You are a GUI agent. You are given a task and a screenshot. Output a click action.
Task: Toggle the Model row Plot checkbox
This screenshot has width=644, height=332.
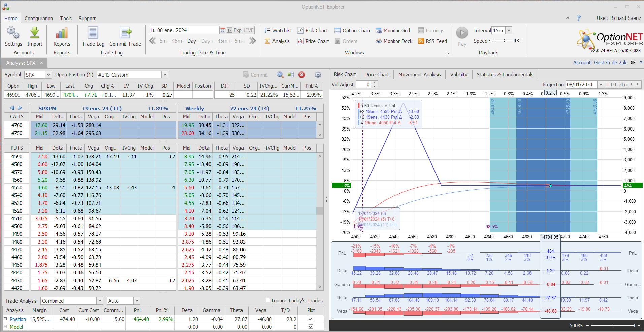click(x=311, y=327)
